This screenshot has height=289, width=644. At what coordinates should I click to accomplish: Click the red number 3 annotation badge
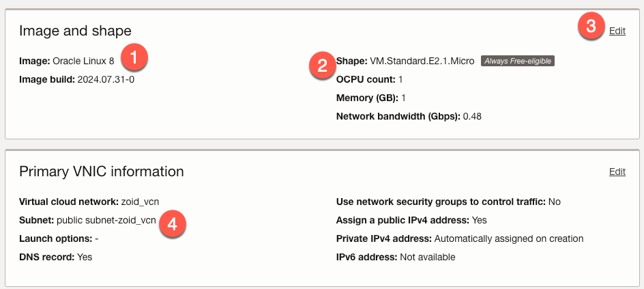(591, 27)
